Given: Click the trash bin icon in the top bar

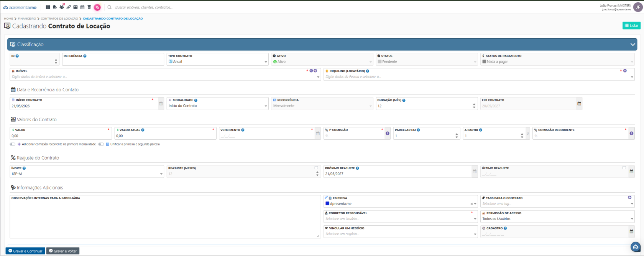Looking at the screenshot, I should click(89, 7).
